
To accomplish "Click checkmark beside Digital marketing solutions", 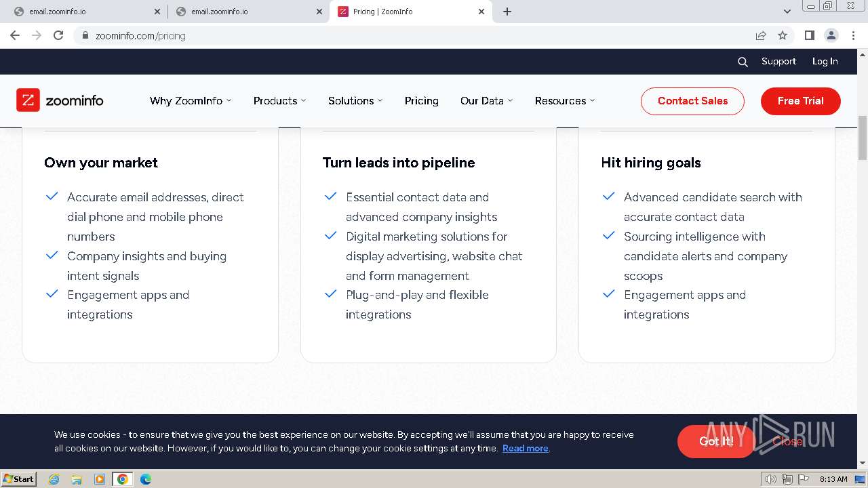I will click(x=330, y=236).
